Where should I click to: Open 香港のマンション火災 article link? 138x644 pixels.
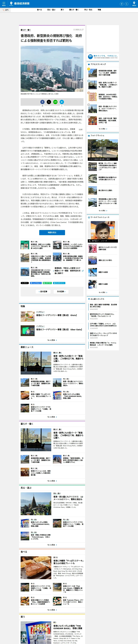(36, 472)
